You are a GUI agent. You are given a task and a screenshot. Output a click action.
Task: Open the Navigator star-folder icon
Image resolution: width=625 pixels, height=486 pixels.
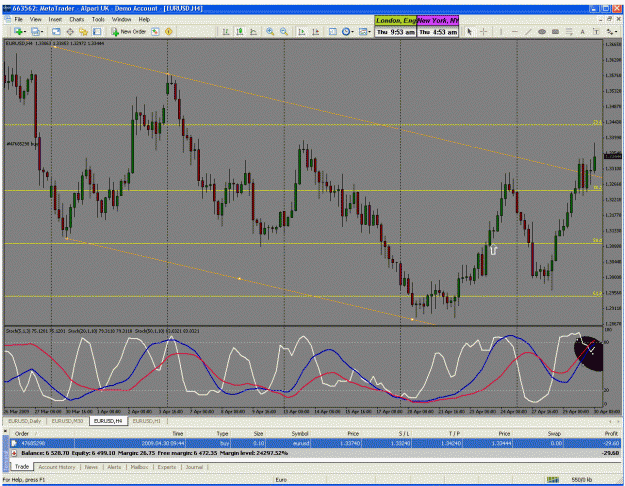click(83, 31)
